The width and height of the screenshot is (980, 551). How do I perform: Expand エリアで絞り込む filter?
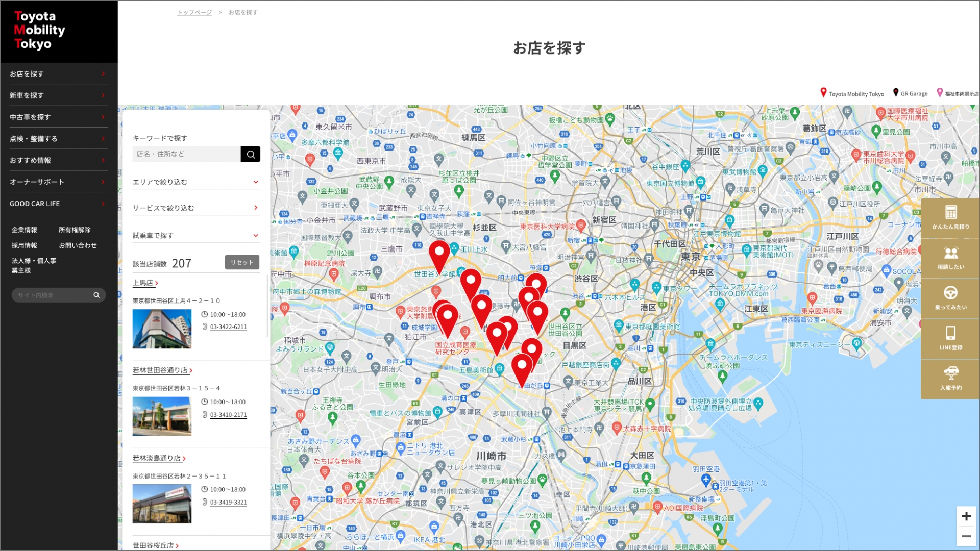pos(196,182)
